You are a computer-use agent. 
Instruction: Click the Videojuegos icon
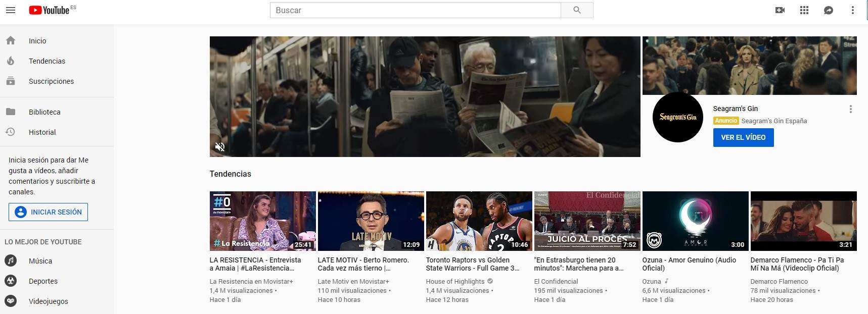(x=11, y=301)
